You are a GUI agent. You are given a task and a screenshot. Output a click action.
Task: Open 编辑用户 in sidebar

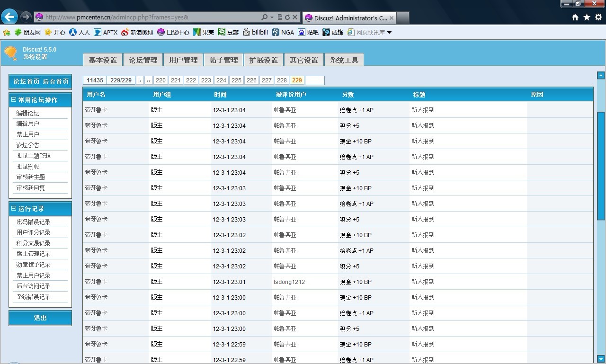click(27, 124)
